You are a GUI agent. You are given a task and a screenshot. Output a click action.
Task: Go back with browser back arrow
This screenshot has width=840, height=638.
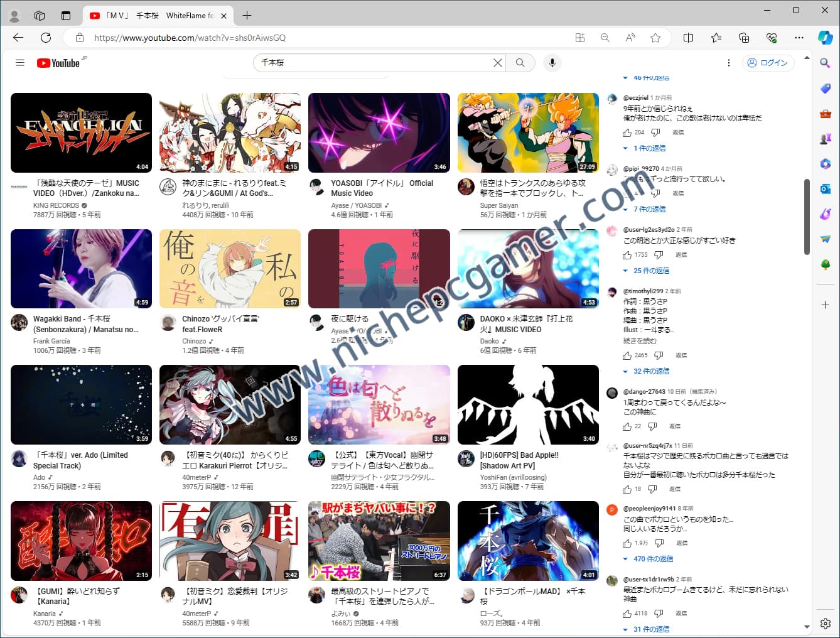pos(18,38)
